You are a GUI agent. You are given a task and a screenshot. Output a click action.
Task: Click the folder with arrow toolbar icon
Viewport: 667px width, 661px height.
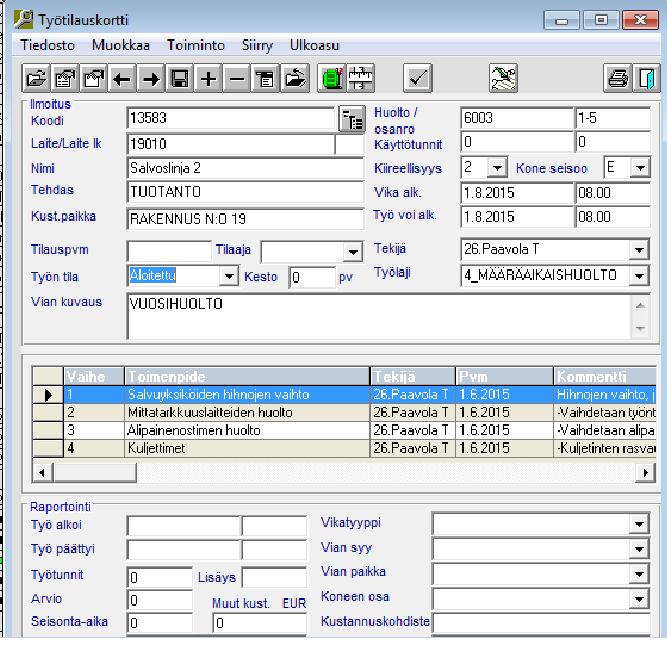(295, 78)
